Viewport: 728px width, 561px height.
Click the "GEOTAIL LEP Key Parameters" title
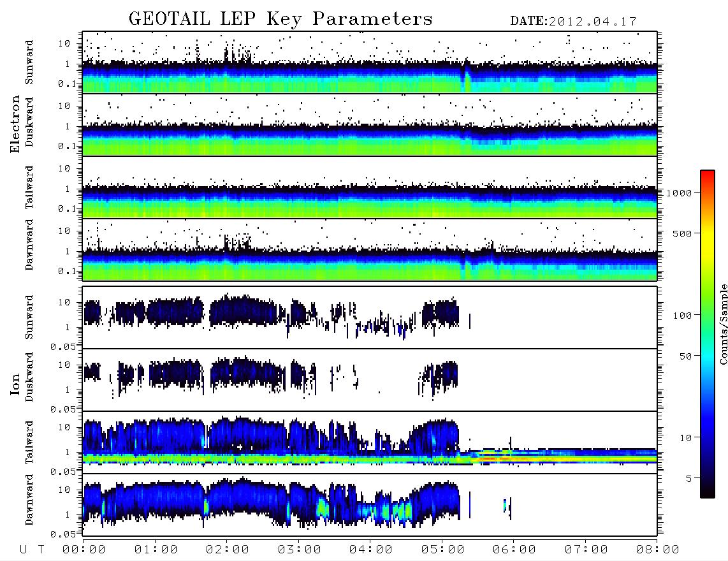(x=280, y=19)
